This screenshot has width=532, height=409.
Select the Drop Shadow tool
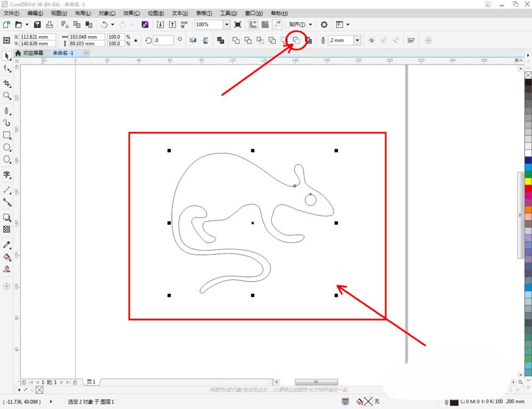tap(7, 217)
